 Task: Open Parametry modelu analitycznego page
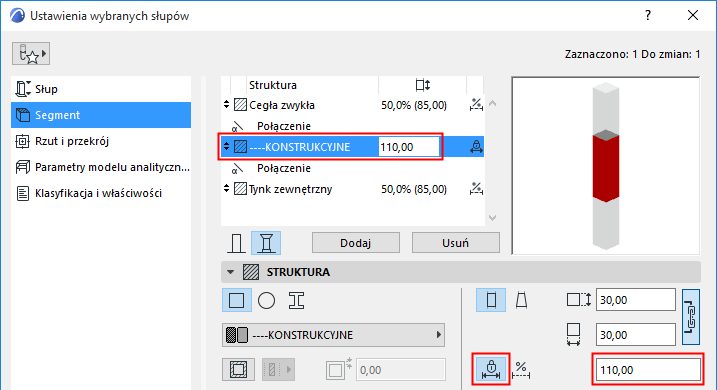[x=101, y=167]
